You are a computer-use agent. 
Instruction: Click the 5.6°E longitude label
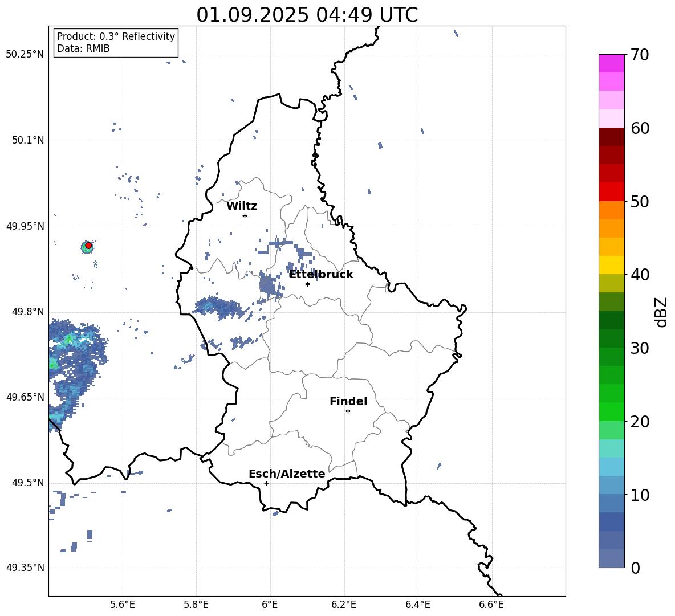(x=123, y=605)
